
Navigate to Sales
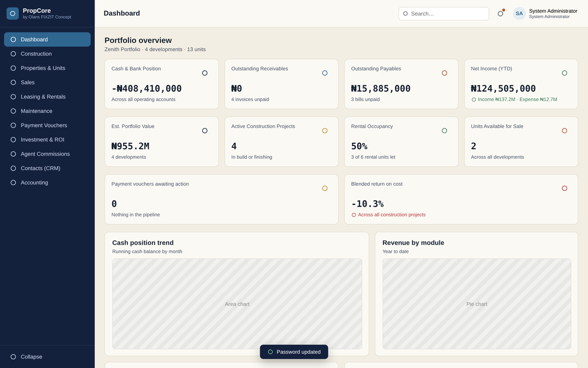(48, 82)
